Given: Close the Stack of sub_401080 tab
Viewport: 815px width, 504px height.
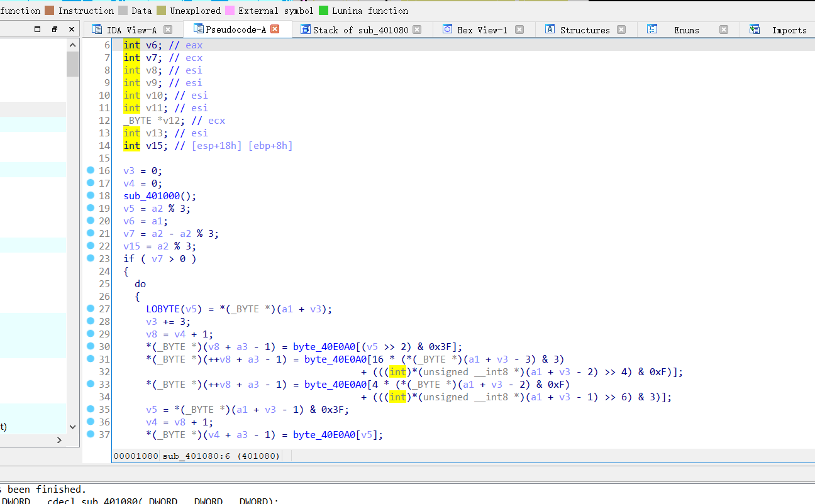Looking at the screenshot, I should pyautogui.click(x=417, y=30).
